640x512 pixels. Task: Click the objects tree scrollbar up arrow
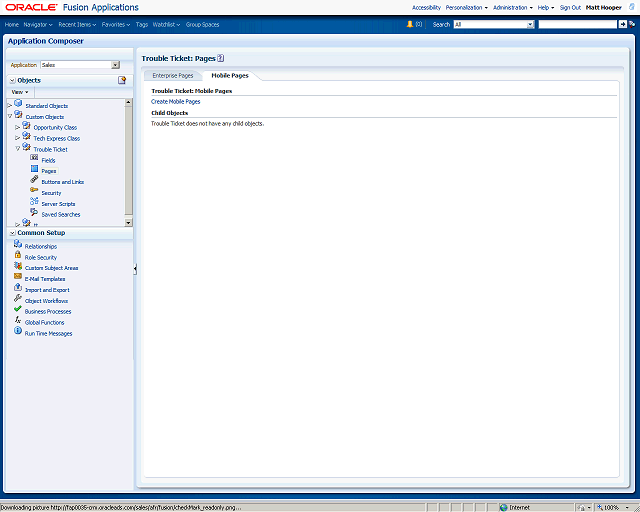pyautogui.click(x=129, y=102)
